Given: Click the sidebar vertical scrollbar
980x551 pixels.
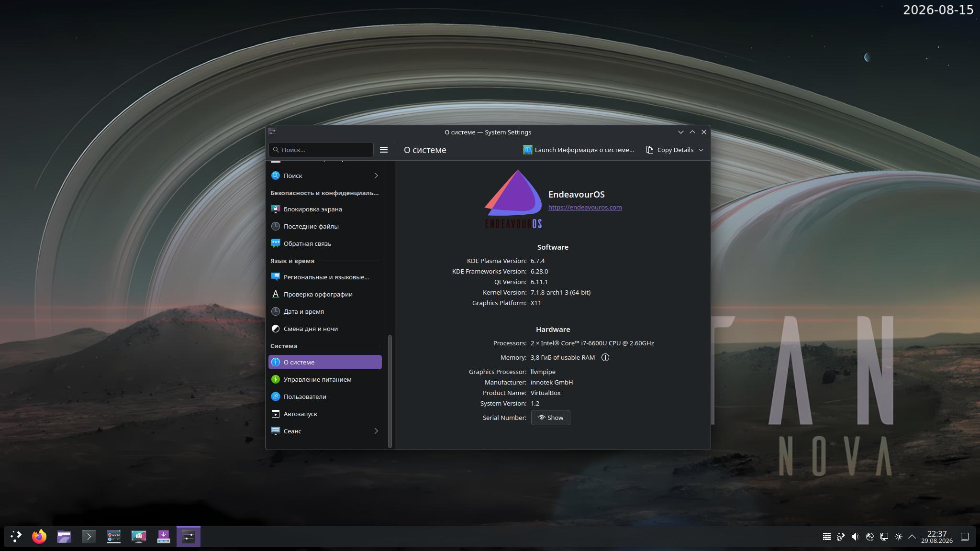Looking at the screenshot, I should [390, 391].
